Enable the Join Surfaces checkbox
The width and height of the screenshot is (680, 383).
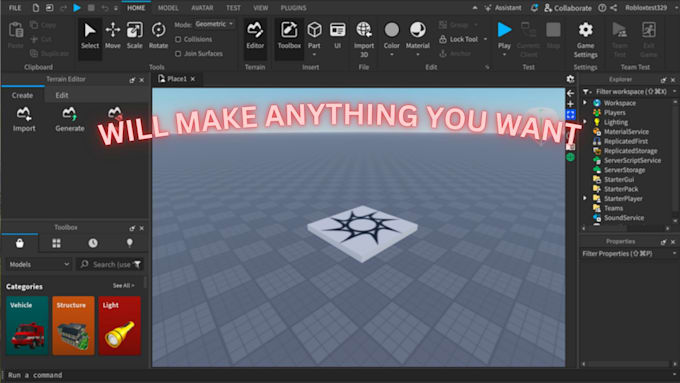coord(178,54)
